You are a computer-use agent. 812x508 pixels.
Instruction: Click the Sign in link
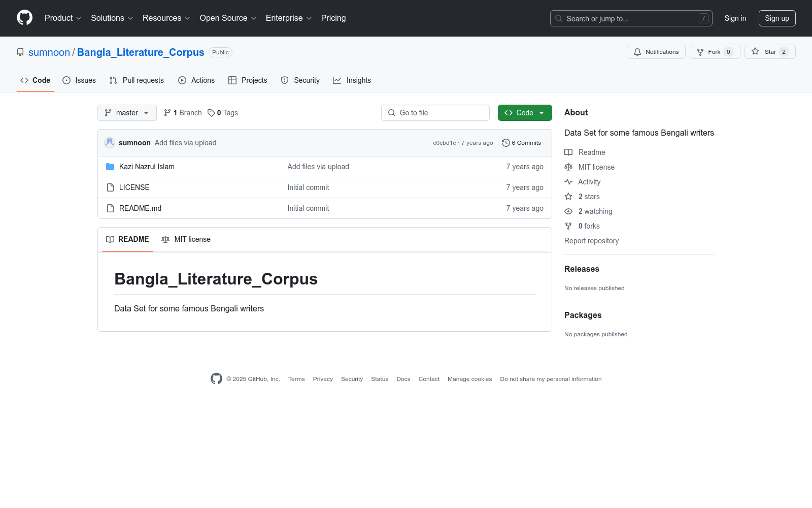pyautogui.click(x=735, y=18)
